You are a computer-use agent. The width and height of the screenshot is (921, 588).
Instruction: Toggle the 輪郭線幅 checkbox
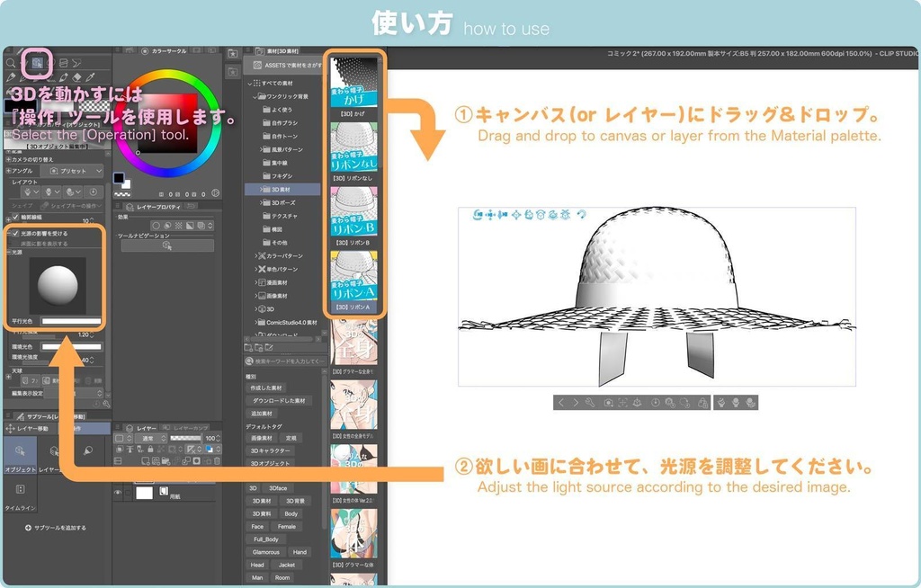tap(14, 219)
